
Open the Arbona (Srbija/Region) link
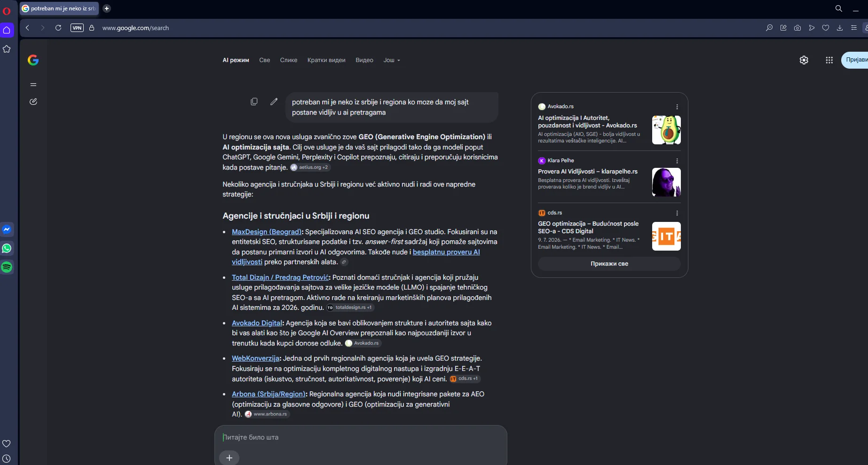point(268,394)
